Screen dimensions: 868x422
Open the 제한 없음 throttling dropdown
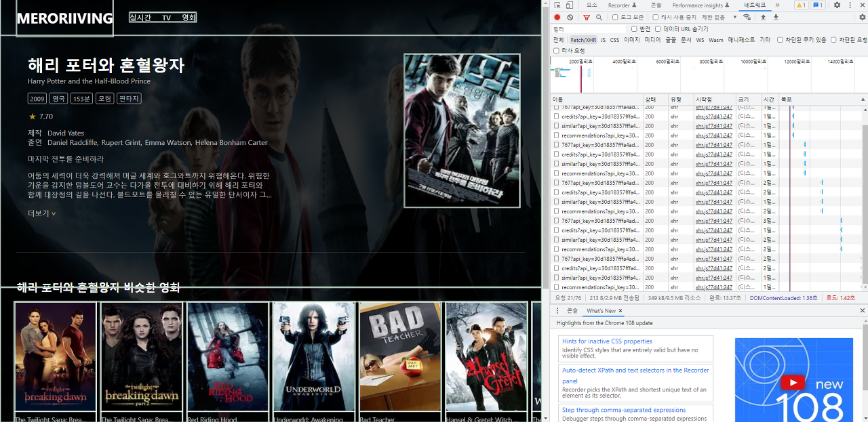(719, 17)
